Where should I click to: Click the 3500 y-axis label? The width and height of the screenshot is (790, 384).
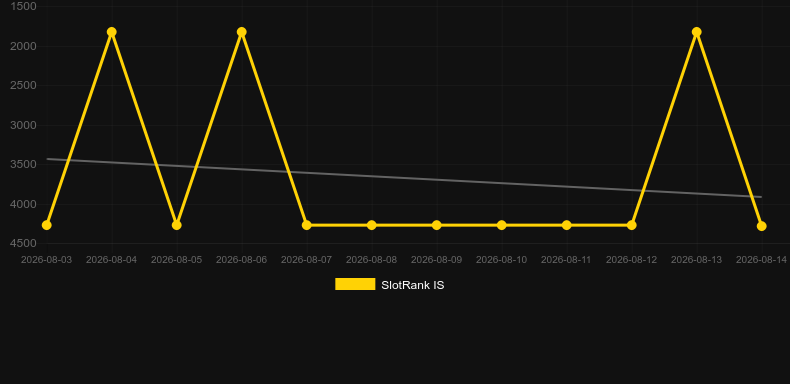pos(23,164)
